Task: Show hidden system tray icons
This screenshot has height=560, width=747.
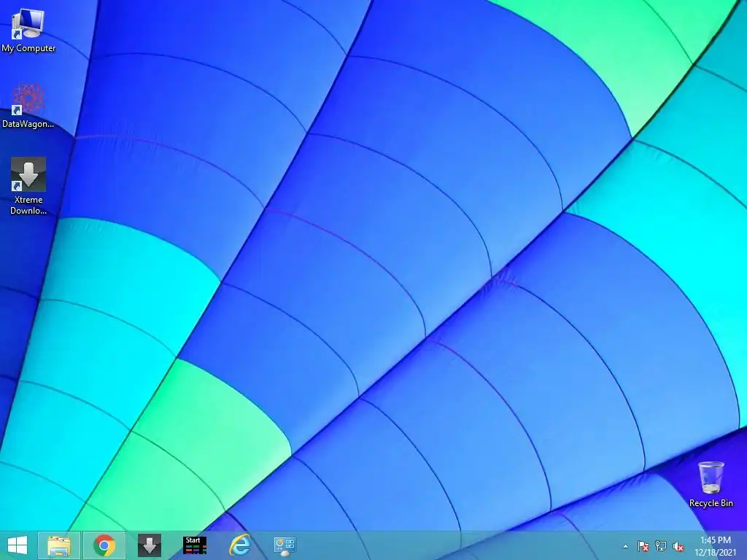Action: [625, 546]
